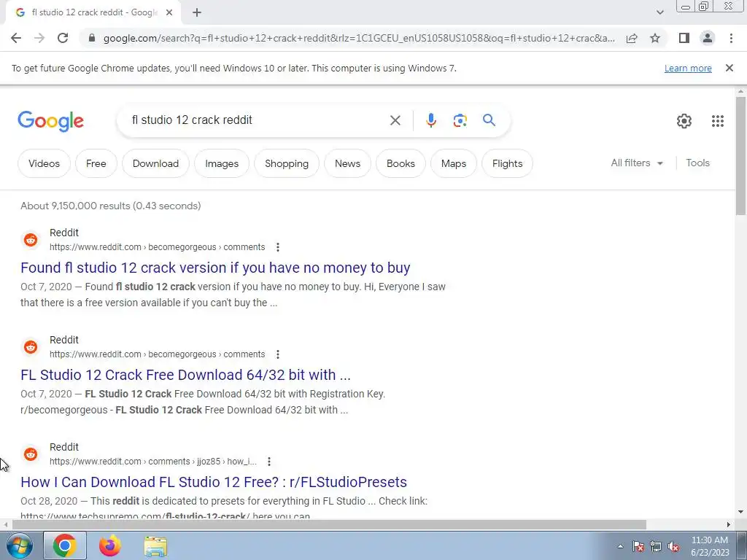The height and width of the screenshot is (560, 747).
Task: Reload the current page
Action: click(x=63, y=38)
